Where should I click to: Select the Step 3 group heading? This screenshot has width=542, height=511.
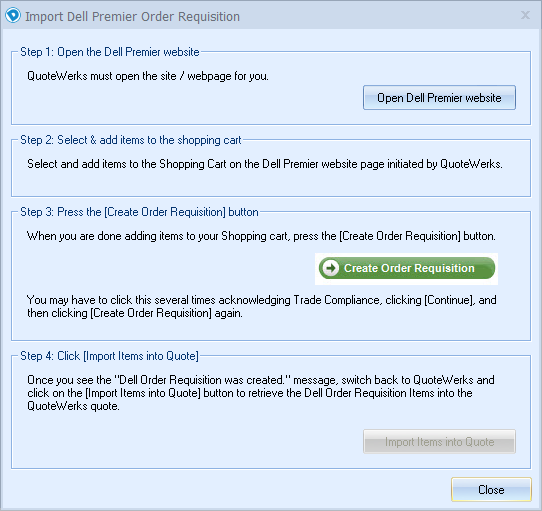pyautogui.click(x=139, y=212)
